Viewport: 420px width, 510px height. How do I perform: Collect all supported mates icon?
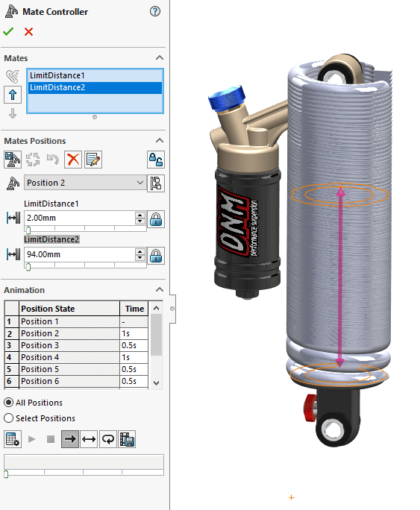point(13,76)
